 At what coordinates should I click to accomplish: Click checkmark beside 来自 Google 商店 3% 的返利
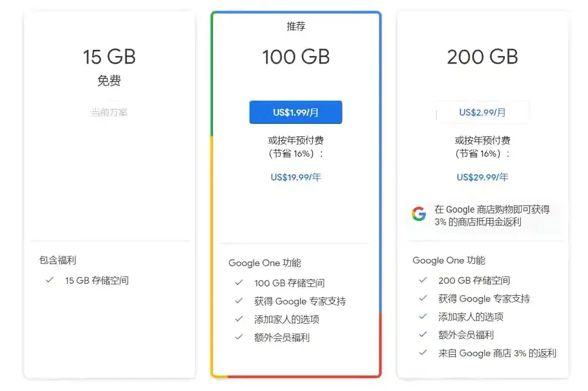click(424, 353)
